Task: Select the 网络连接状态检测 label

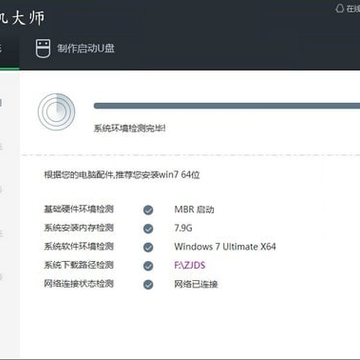Action: (x=79, y=284)
